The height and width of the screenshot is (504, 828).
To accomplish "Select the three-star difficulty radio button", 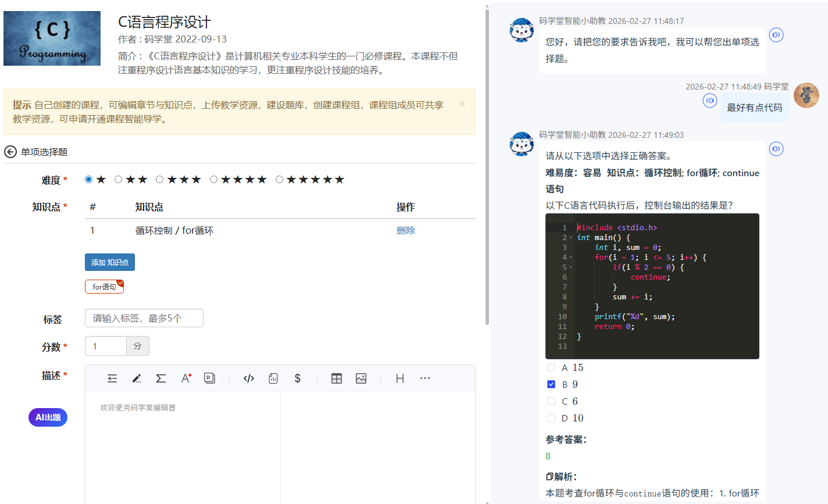I will coord(160,180).
